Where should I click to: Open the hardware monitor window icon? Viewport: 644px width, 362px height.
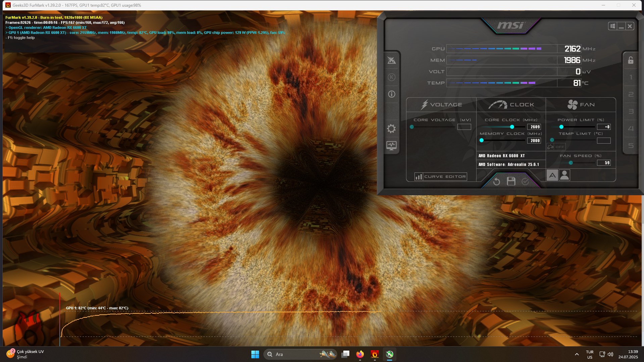(391, 146)
